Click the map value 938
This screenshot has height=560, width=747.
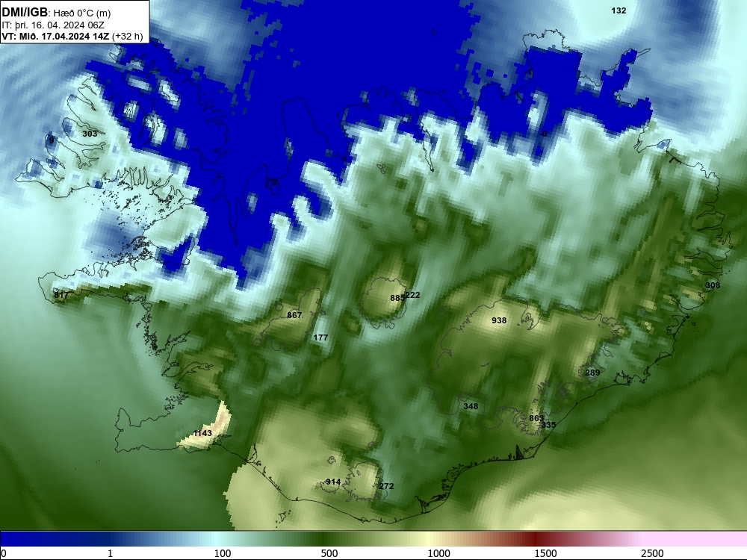click(x=499, y=320)
